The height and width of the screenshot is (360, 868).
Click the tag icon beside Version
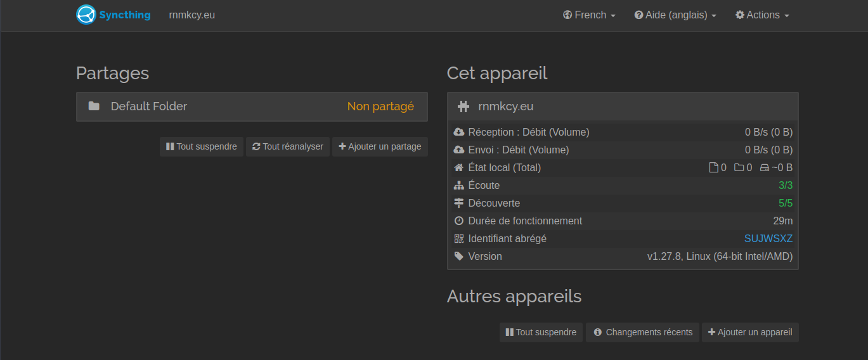459,257
